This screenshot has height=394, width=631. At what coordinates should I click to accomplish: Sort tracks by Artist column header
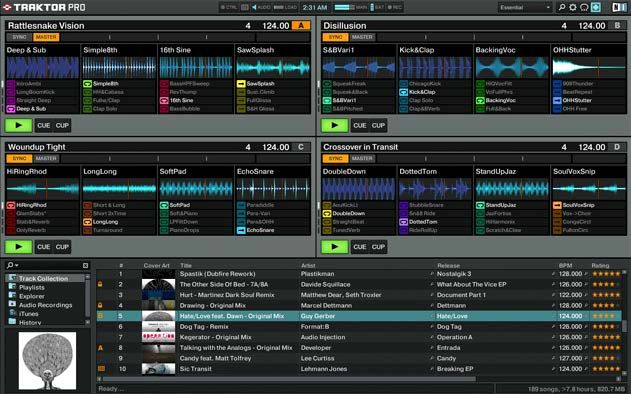(308, 266)
